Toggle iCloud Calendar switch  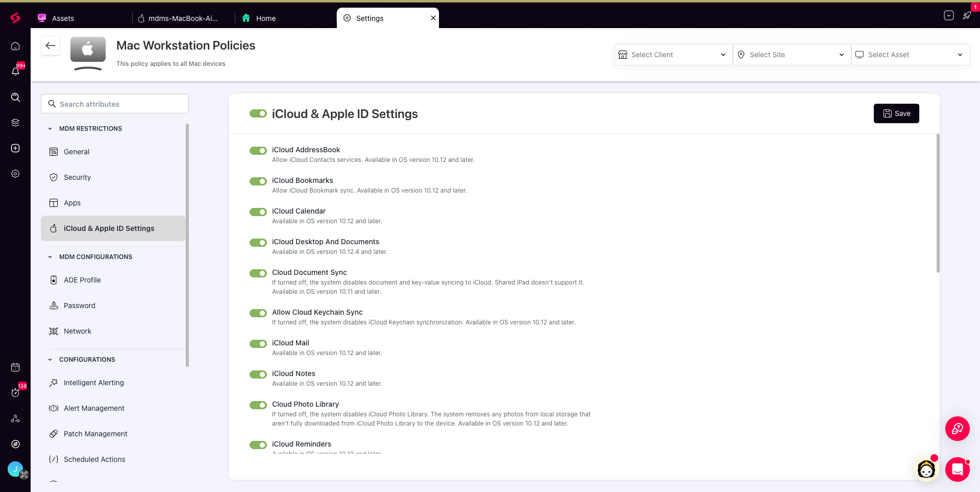(x=258, y=212)
